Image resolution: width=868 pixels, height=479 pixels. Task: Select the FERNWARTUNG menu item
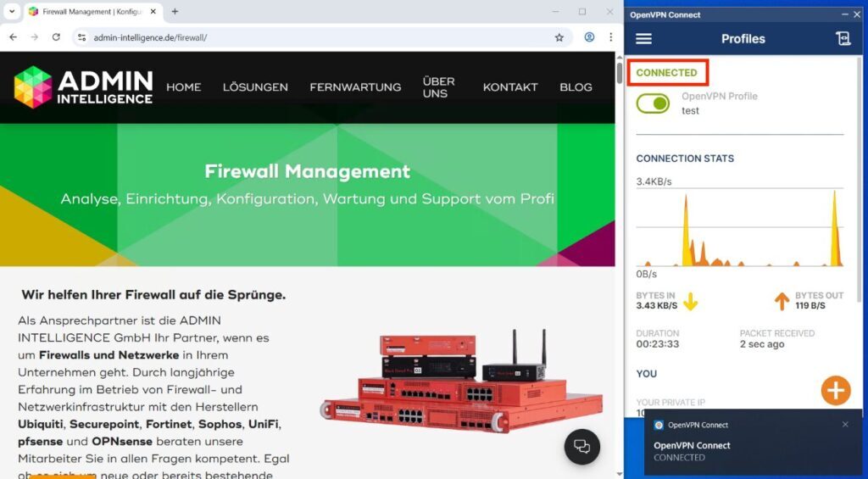click(355, 87)
